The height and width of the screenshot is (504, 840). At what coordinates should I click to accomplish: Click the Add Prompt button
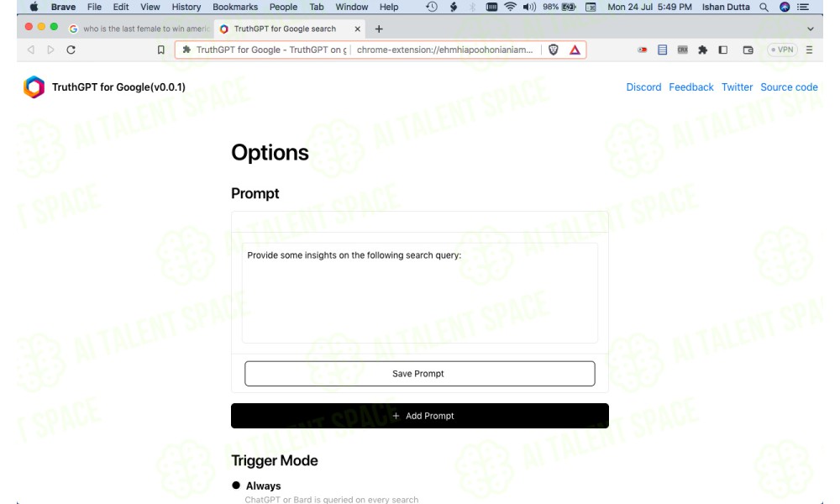click(x=419, y=416)
